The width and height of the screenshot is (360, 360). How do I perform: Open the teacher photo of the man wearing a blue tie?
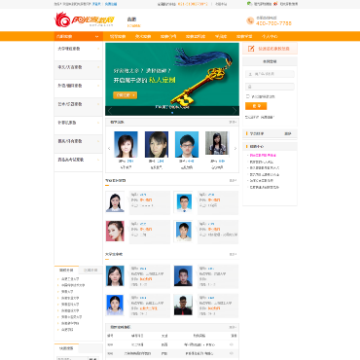184,202
